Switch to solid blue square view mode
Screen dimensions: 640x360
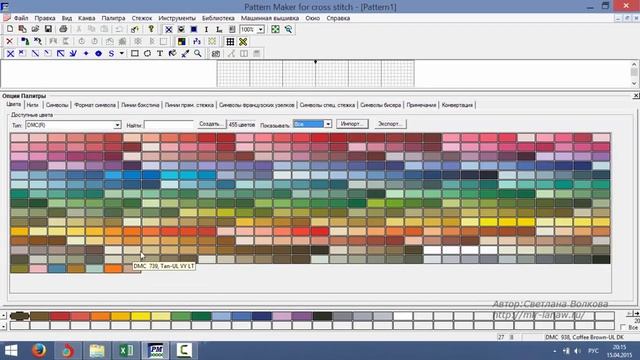pos(193,29)
